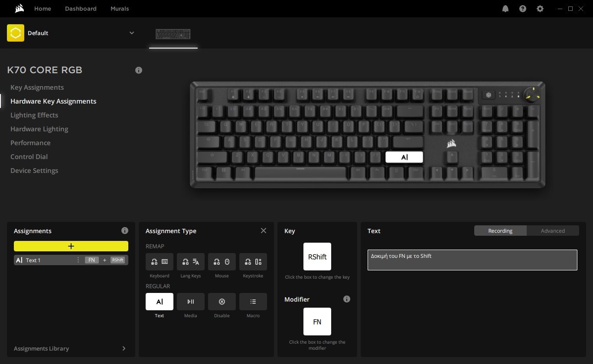Select the Macro assignment type
The height and width of the screenshot is (364, 593).
pyautogui.click(x=253, y=302)
